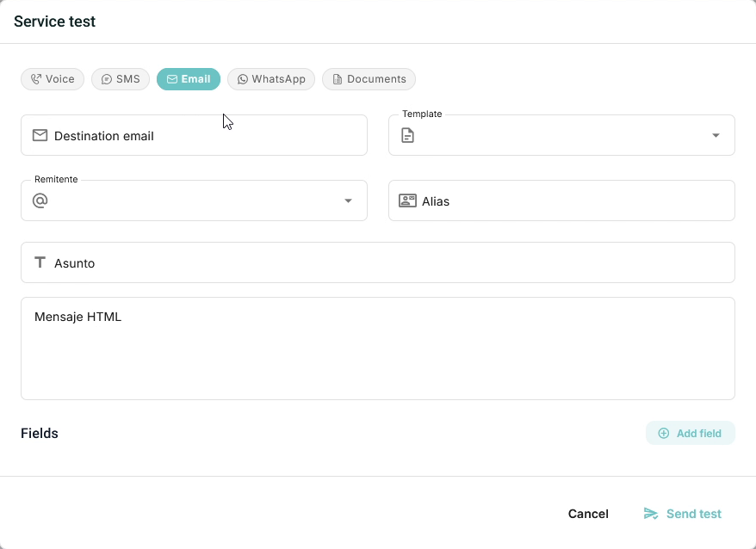Click the contact card icon in Alias
Image resolution: width=756 pixels, height=549 pixels.
tap(407, 200)
